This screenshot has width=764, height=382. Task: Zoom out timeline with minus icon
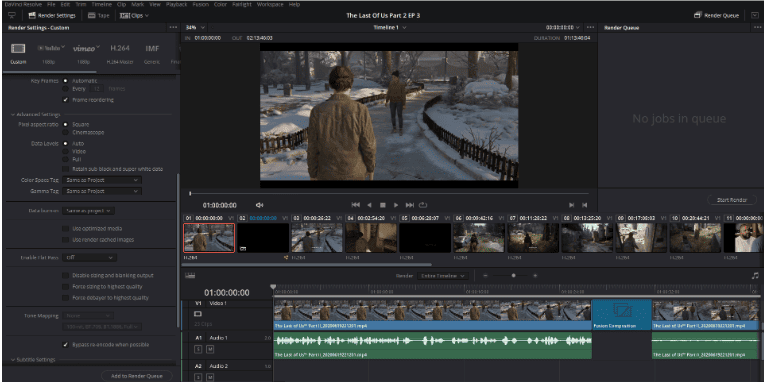[x=485, y=276]
